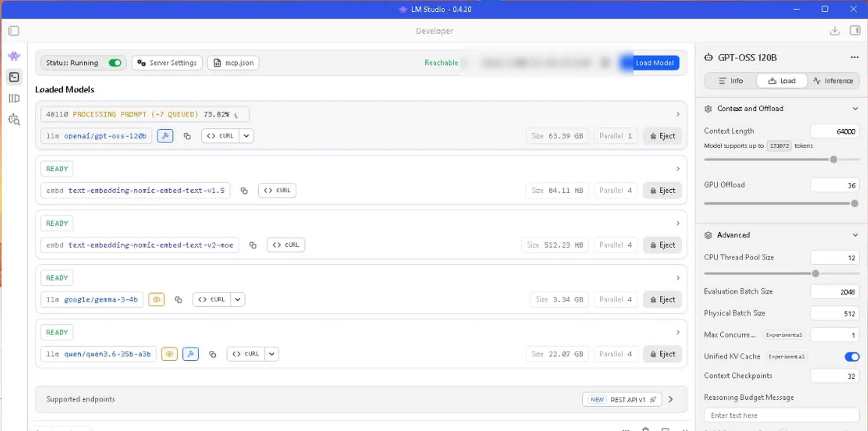
Task: Open the downloads icon in header
Action: (835, 31)
